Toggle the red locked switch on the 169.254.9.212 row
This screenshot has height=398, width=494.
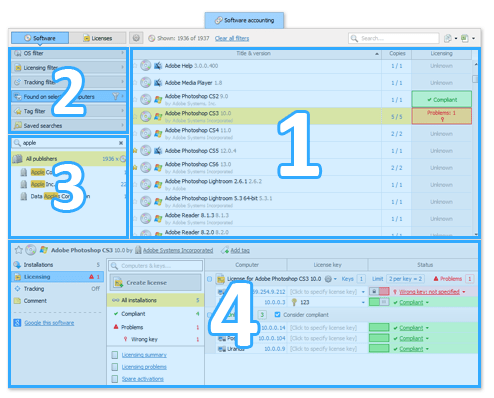point(379,292)
